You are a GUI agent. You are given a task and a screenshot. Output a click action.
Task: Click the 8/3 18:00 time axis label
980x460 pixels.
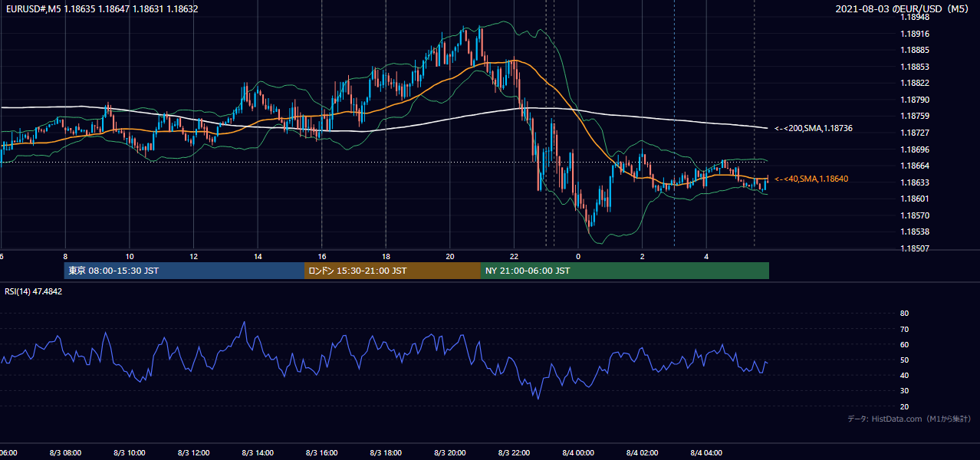pos(386,453)
